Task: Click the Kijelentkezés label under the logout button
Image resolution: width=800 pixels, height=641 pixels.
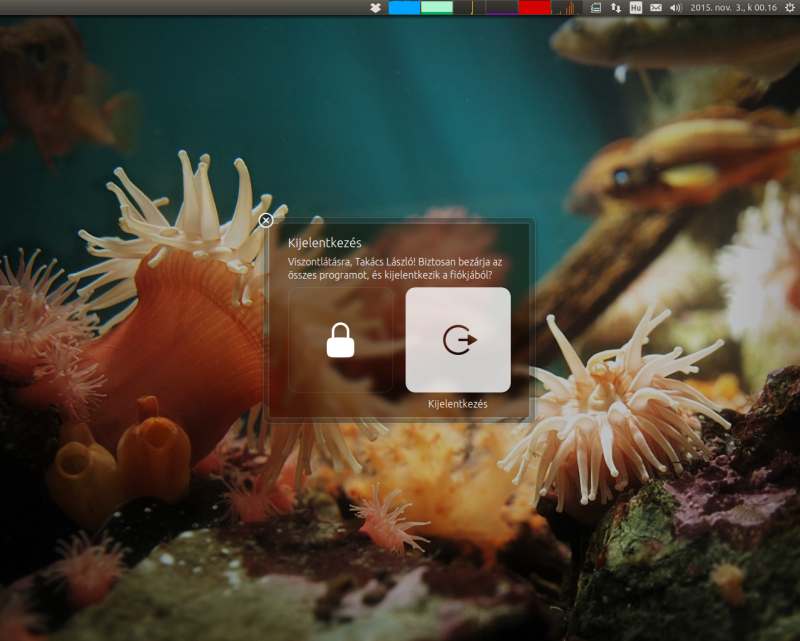Action: point(458,404)
